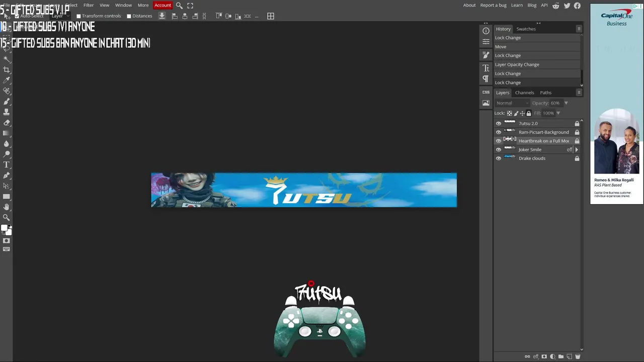Click the delete layer trash icon
The height and width of the screenshot is (362, 644).
tap(578, 356)
